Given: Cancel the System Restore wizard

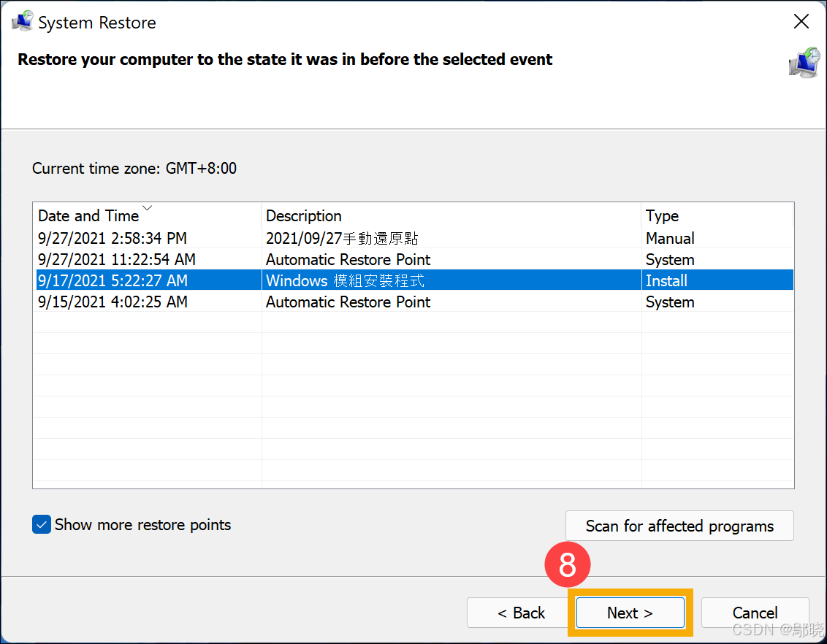Looking at the screenshot, I should click(x=755, y=613).
